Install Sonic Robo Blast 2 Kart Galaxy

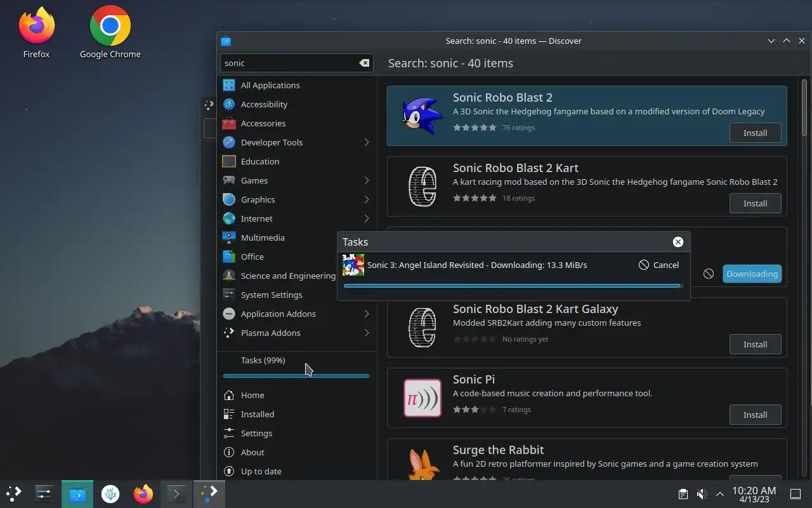coord(755,344)
